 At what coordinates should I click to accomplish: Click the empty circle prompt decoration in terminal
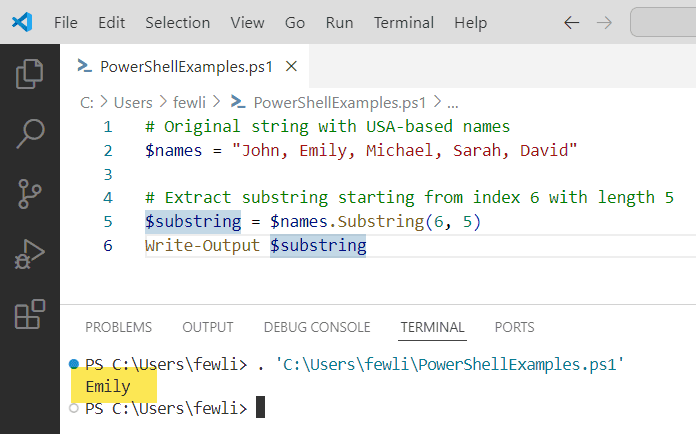[74, 408]
